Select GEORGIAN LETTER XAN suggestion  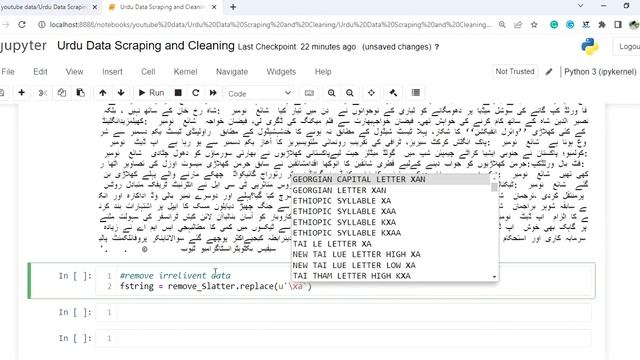(391, 190)
